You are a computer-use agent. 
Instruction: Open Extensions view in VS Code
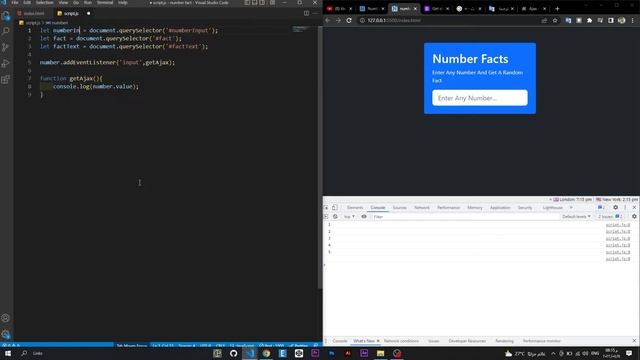[x=6, y=79]
